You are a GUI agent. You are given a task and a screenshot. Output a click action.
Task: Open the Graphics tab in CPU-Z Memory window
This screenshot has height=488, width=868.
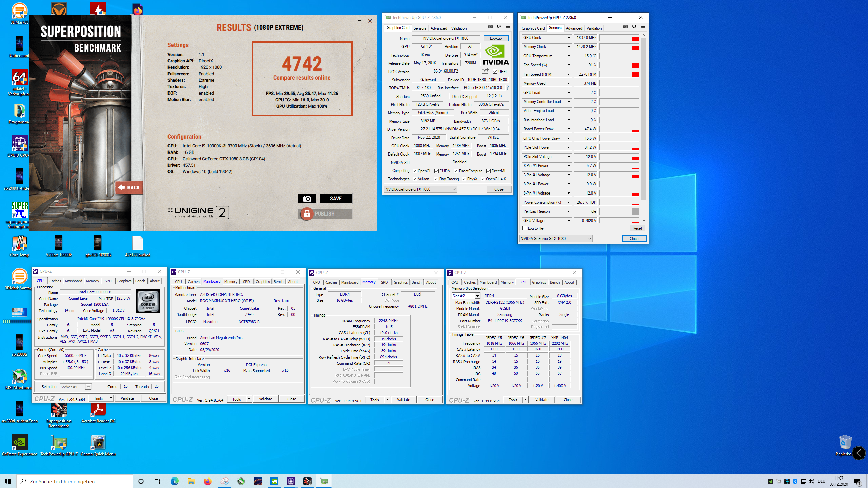(400, 282)
